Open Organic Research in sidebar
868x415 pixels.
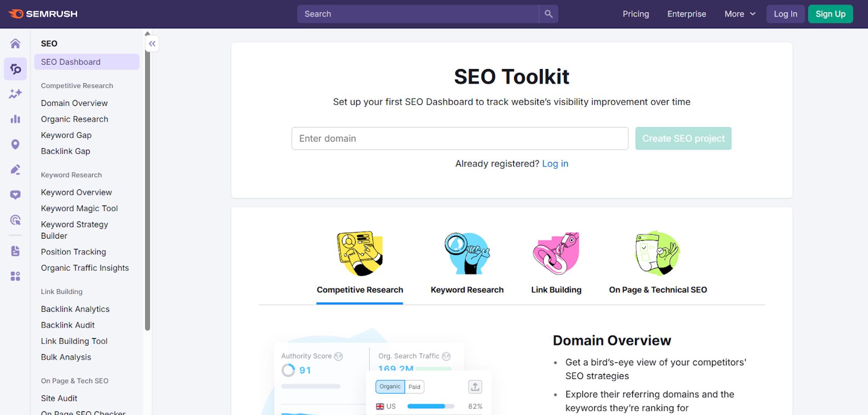click(75, 119)
